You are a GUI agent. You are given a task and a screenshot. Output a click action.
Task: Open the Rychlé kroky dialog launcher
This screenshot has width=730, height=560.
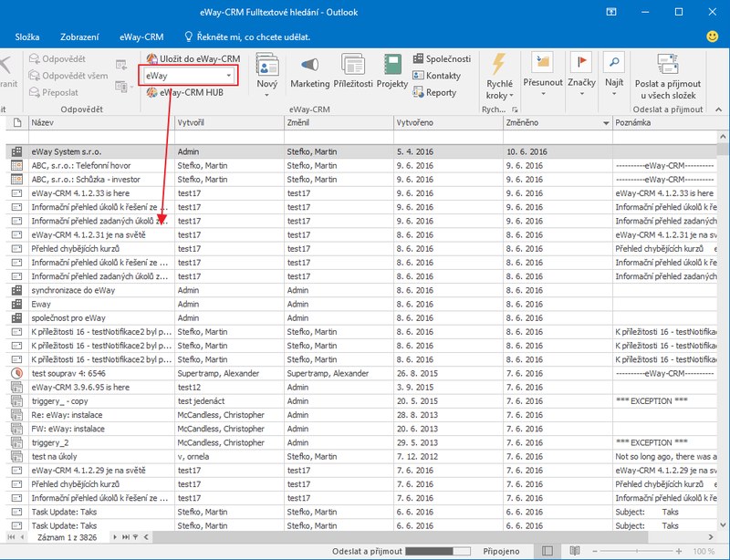pyautogui.click(x=515, y=109)
